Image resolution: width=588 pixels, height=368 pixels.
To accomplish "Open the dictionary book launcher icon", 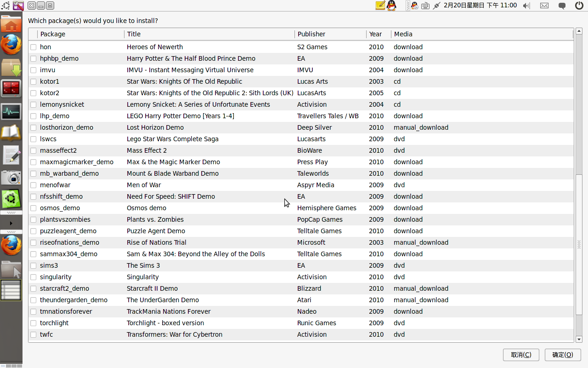I will point(11,133).
